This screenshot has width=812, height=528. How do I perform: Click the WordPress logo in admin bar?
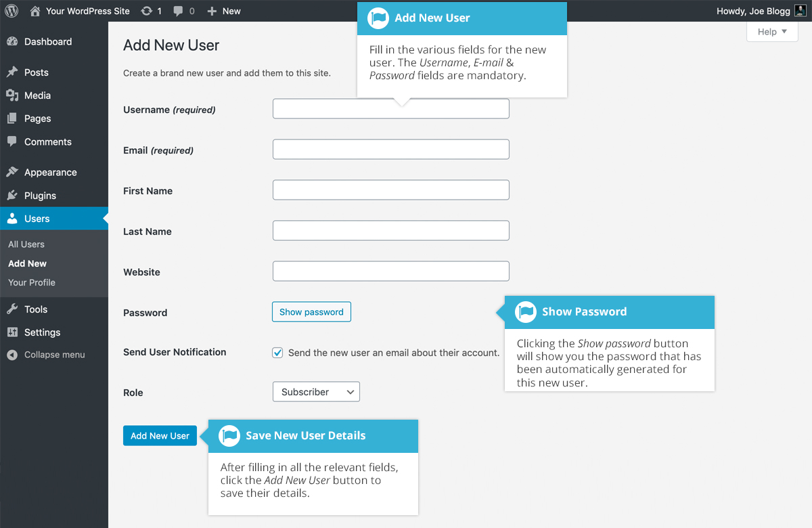pos(12,11)
